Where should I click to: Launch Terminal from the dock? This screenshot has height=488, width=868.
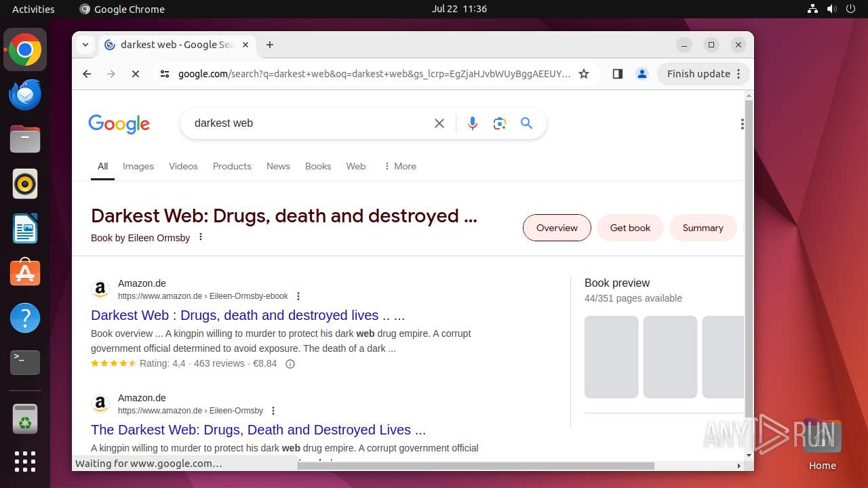coord(25,362)
